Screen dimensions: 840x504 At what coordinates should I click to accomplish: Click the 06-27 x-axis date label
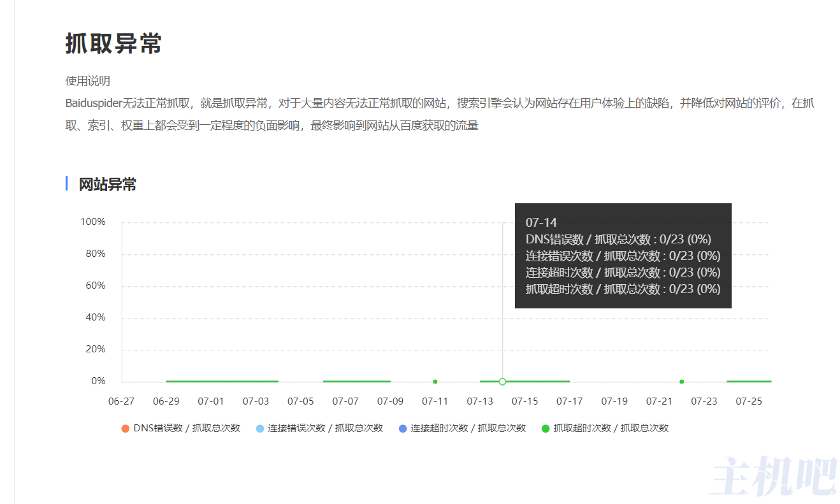pyautogui.click(x=121, y=401)
